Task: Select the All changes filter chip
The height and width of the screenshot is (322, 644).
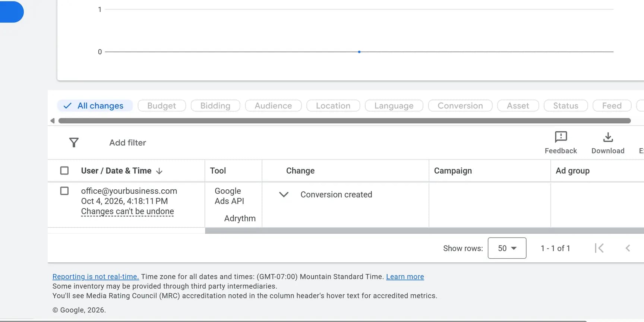Action: coord(95,106)
